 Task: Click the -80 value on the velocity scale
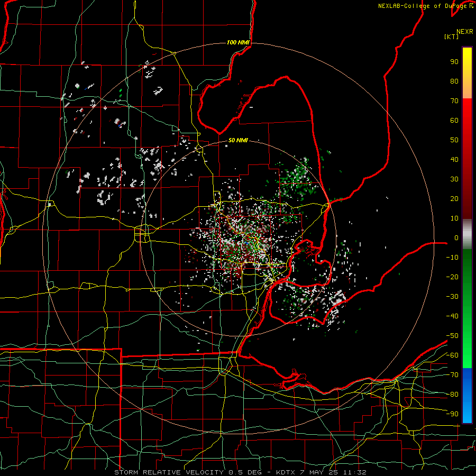452,395
